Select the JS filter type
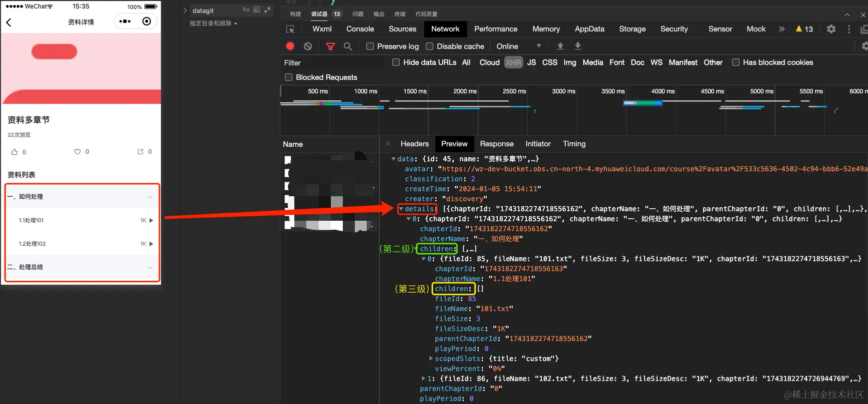 (531, 62)
